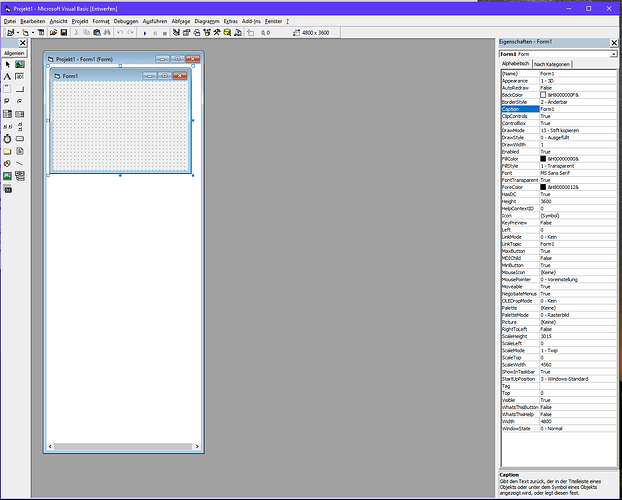Open the Add Form dropdown arrow
Image resolution: width=622 pixels, height=500 pixels.
(33, 33)
